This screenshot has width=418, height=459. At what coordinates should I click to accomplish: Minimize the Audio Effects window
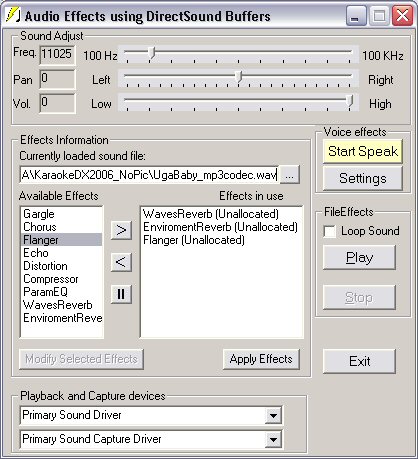pos(356,16)
